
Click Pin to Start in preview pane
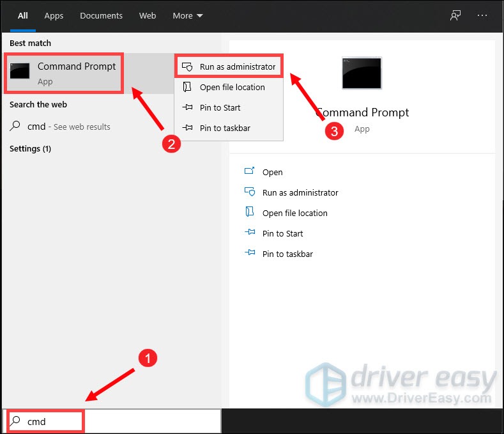tap(282, 233)
